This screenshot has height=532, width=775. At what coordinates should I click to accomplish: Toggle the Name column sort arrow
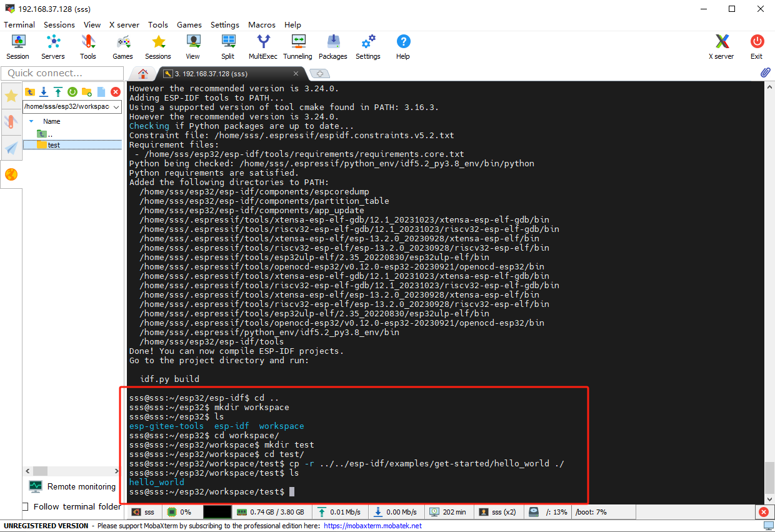click(31, 121)
